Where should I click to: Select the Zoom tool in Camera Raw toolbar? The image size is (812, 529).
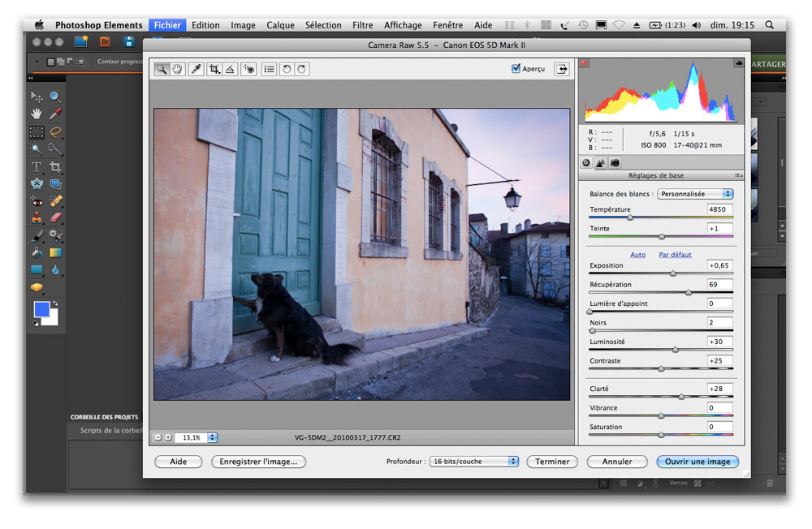point(162,69)
